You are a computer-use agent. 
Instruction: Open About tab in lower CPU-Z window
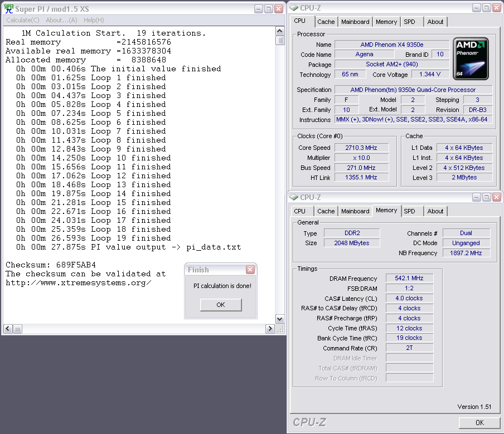click(435, 211)
